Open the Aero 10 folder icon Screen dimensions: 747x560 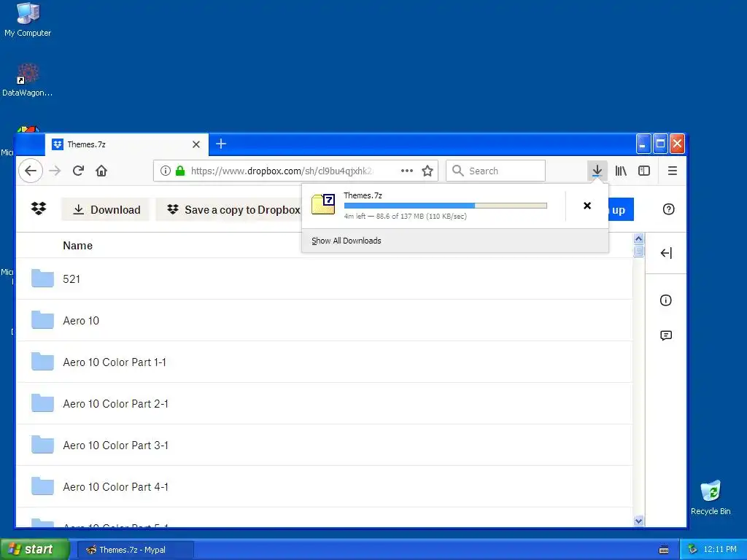tap(42, 320)
